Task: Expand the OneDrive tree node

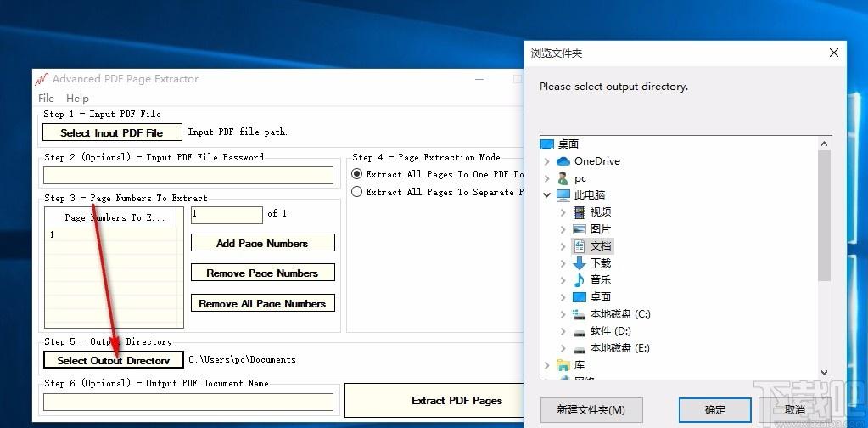Action: coord(547,161)
